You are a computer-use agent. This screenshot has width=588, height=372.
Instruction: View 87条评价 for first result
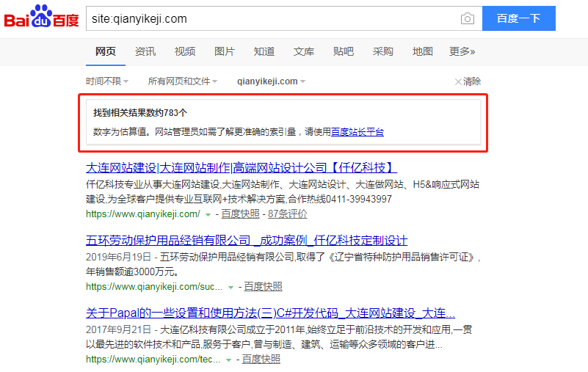[x=288, y=214]
